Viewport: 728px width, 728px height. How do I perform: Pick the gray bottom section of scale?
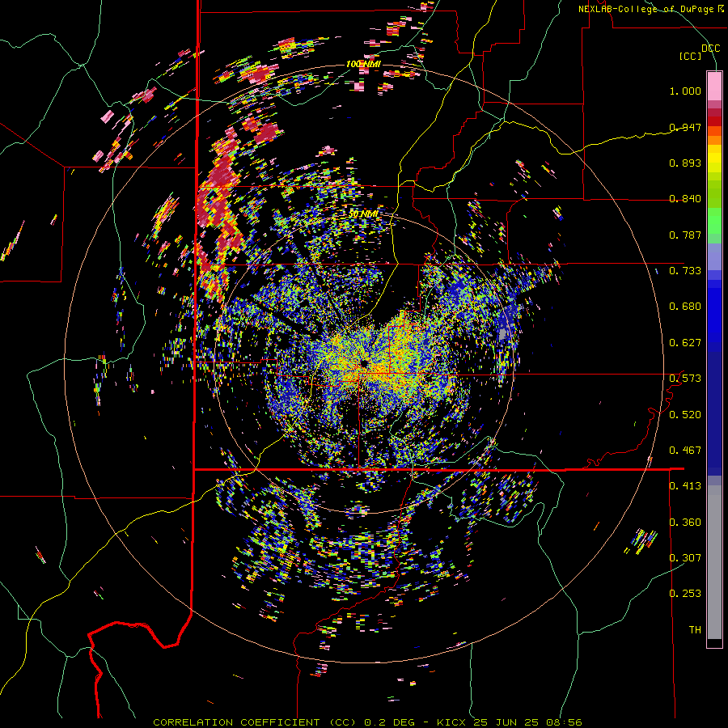(714, 562)
